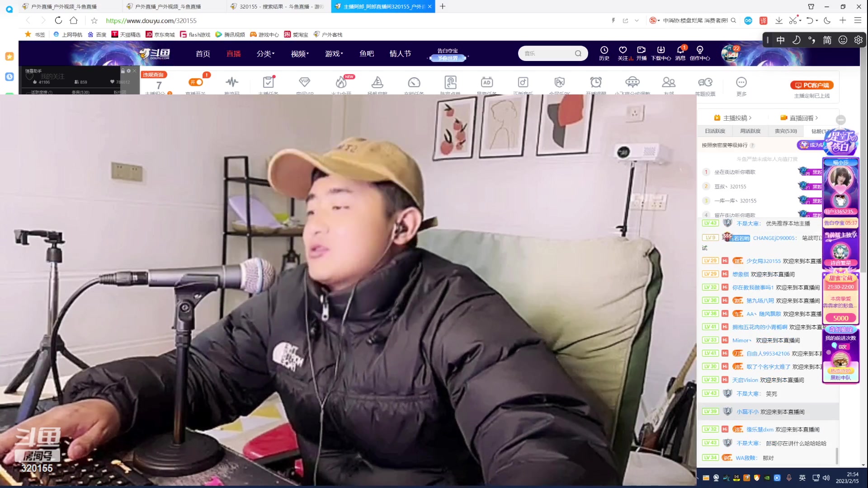This screenshot has width=868, height=488.
Task: Open the AD advertising task icon
Action: pyautogui.click(x=487, y=82)
